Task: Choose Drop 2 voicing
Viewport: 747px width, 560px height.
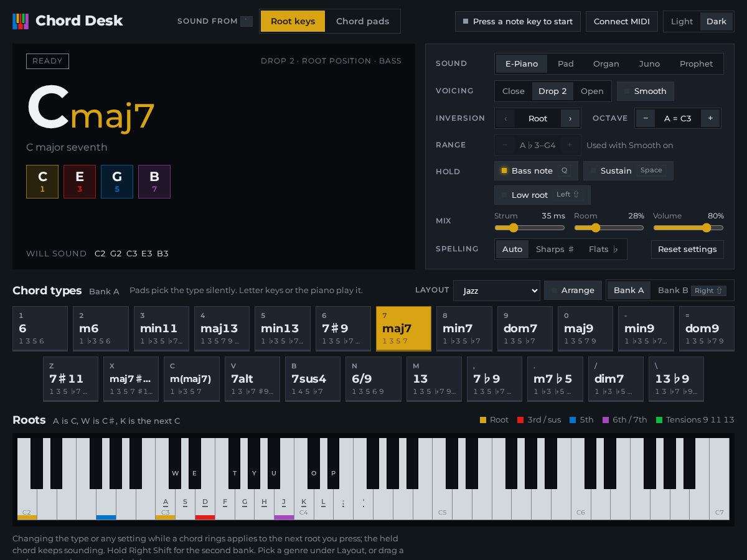Action: pos(553,91)
